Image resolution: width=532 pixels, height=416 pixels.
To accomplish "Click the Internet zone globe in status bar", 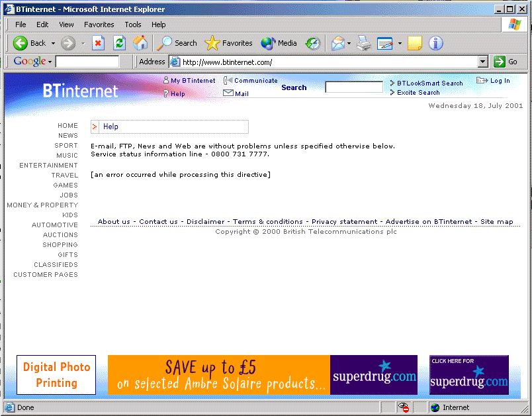I will coord(435,407).
